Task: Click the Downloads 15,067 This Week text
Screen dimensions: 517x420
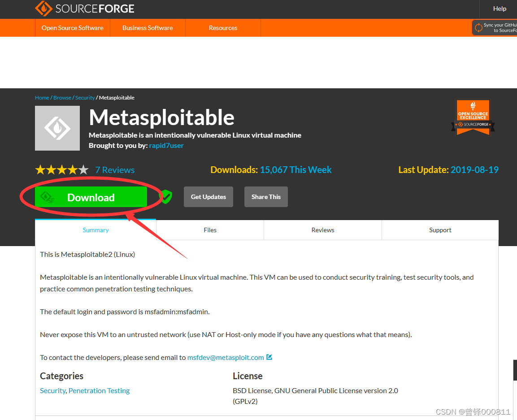Action: coord(271,170)
